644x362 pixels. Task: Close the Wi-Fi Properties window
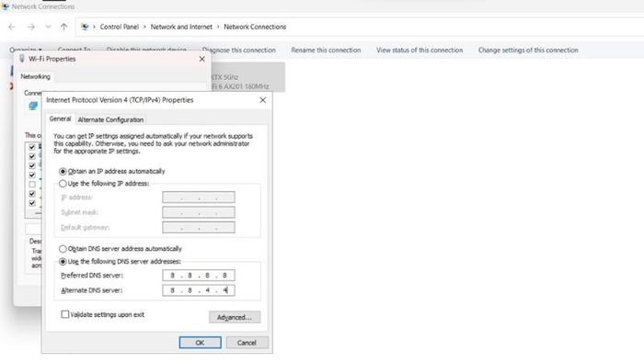(201, 59)
